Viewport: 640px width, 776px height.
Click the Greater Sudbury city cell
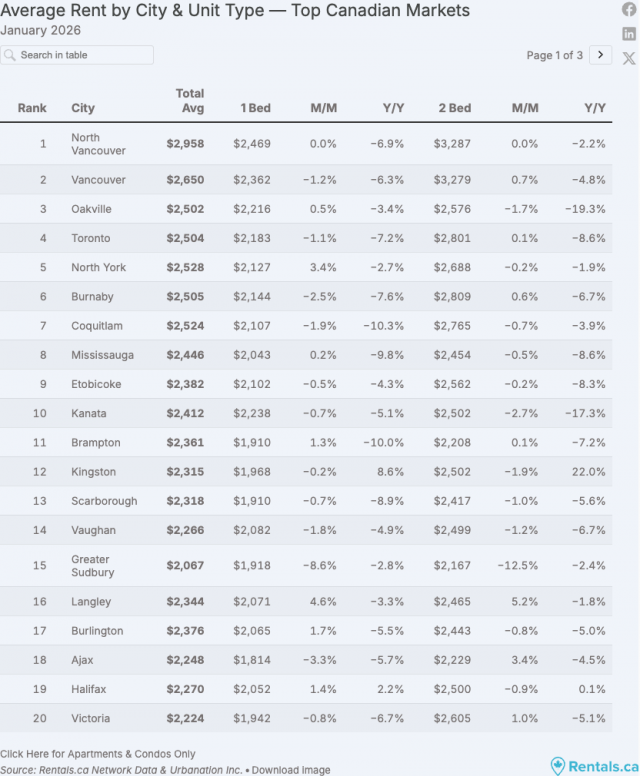[x=93, y=566]
